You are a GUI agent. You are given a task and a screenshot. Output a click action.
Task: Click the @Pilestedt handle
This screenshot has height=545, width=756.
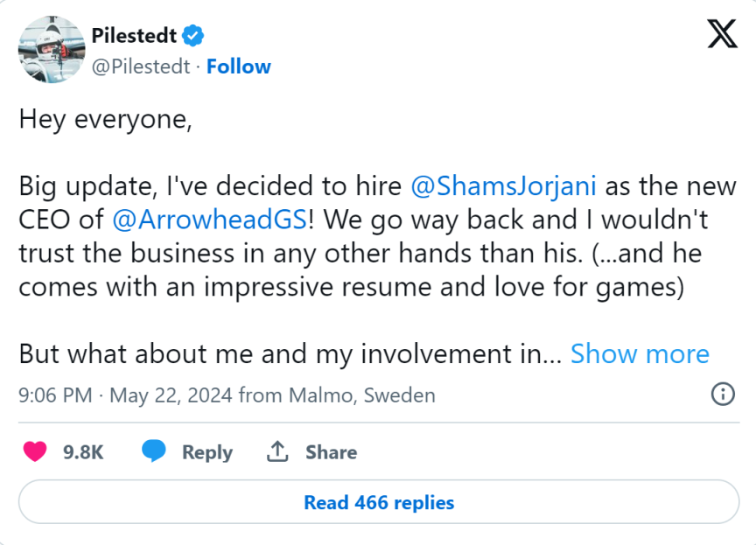click(141, 66)
